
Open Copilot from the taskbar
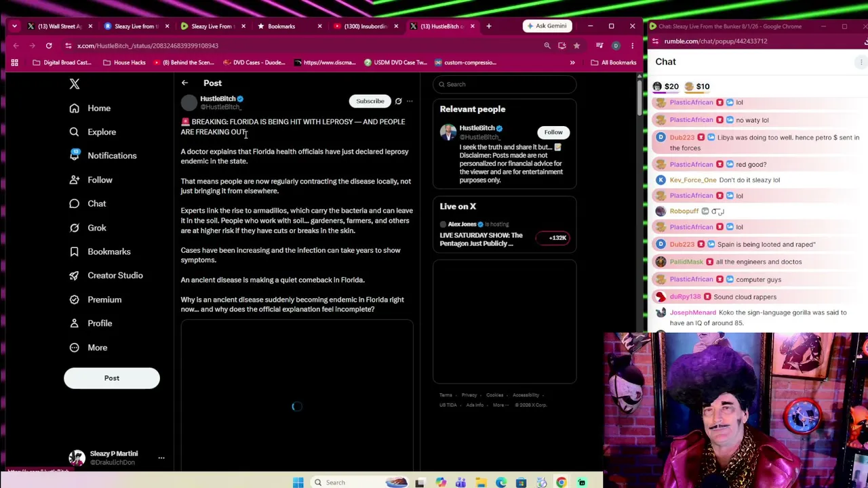pyautogui.click(x=441, y=483)
